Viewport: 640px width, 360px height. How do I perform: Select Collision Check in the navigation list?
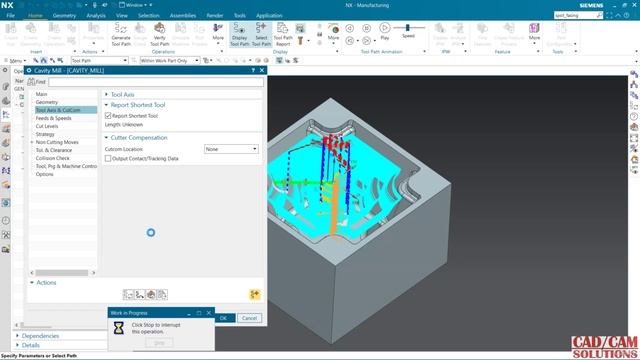[53, 158]
